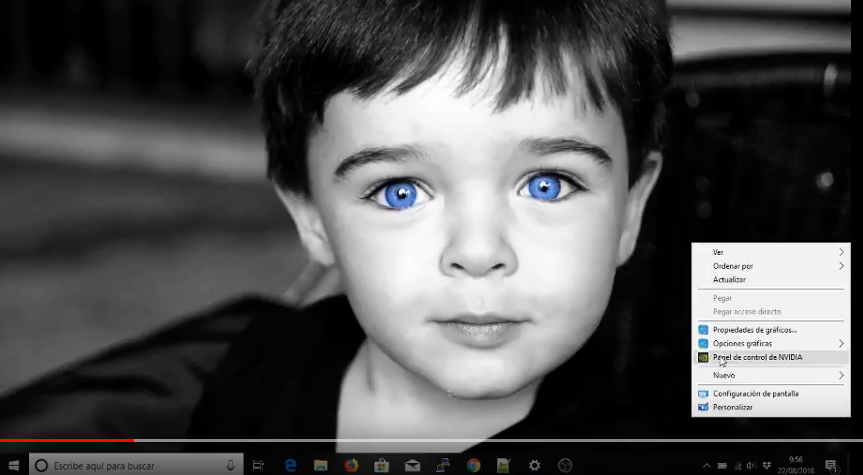Viewport: 863px width, 475px height.
Task: Open Settings gear icon in taskbar
Action: click(x=535, y=465)
